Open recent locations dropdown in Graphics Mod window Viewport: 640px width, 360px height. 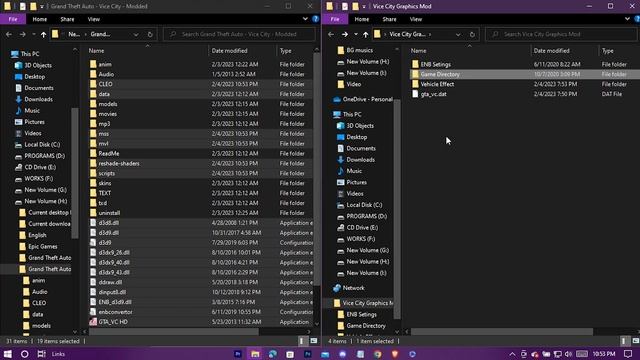(356, 34)
